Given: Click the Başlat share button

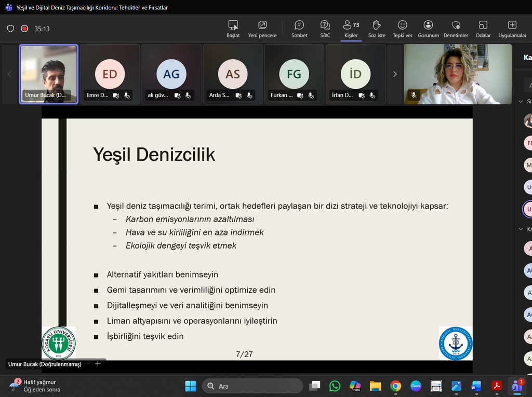Looking at the screenshot, I should point(233,29).
